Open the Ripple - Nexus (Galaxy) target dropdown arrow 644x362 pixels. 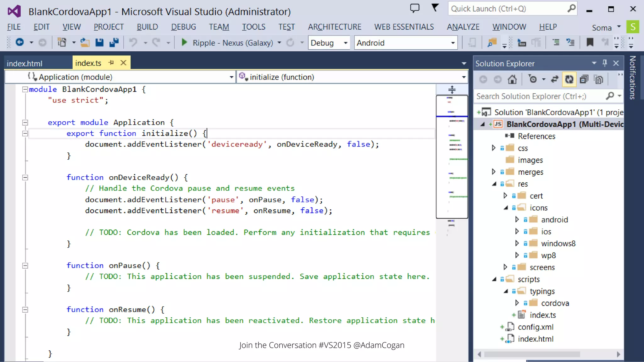point(279,42)
